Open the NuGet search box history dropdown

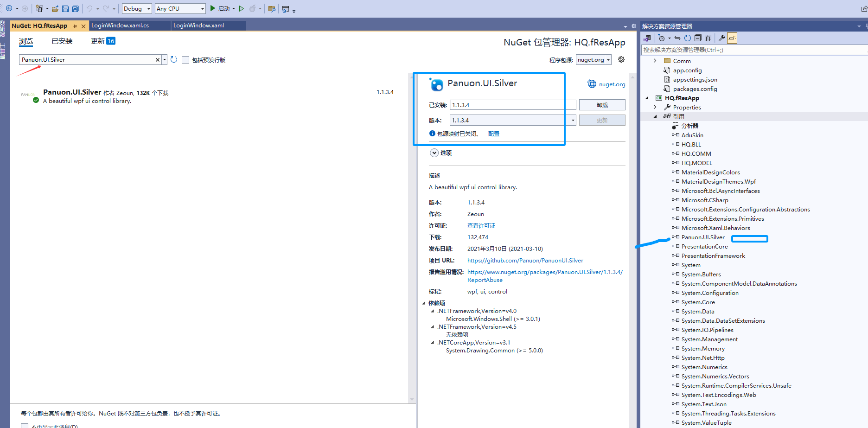(165, 60)
